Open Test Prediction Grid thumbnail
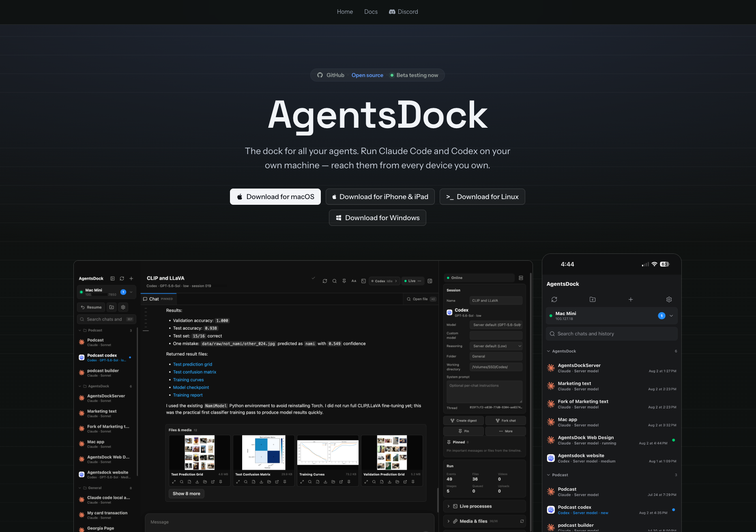756x532 pixels. (200, 453)
